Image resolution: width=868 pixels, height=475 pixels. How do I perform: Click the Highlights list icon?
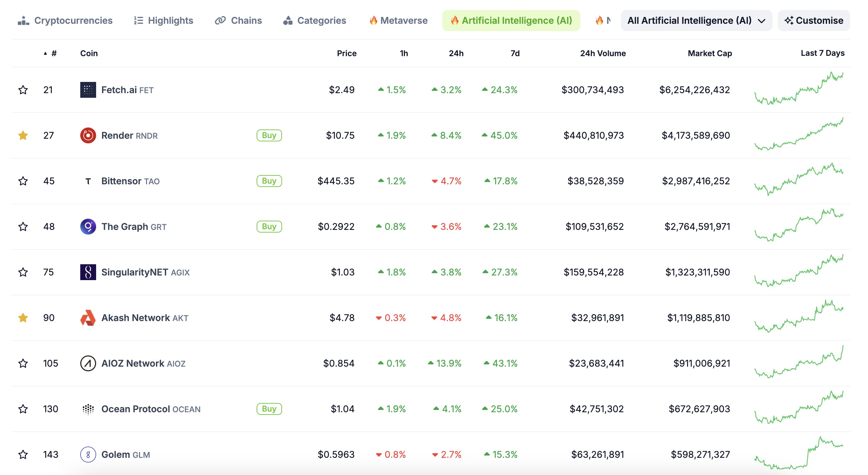click(138, 20)
